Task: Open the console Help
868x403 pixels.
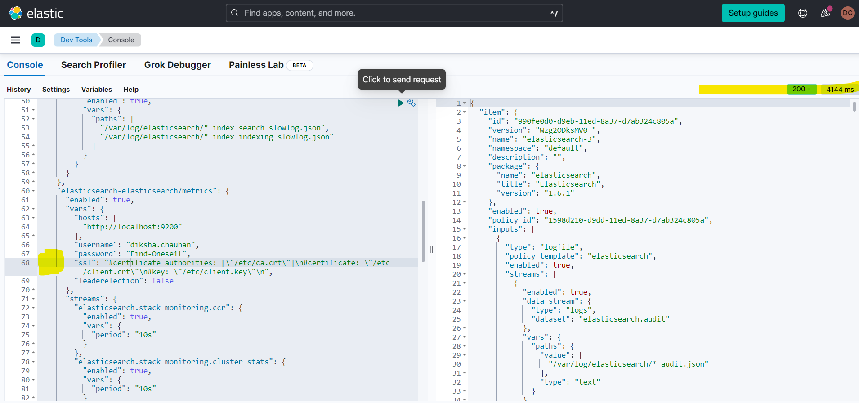Action: tap(131, 90)
